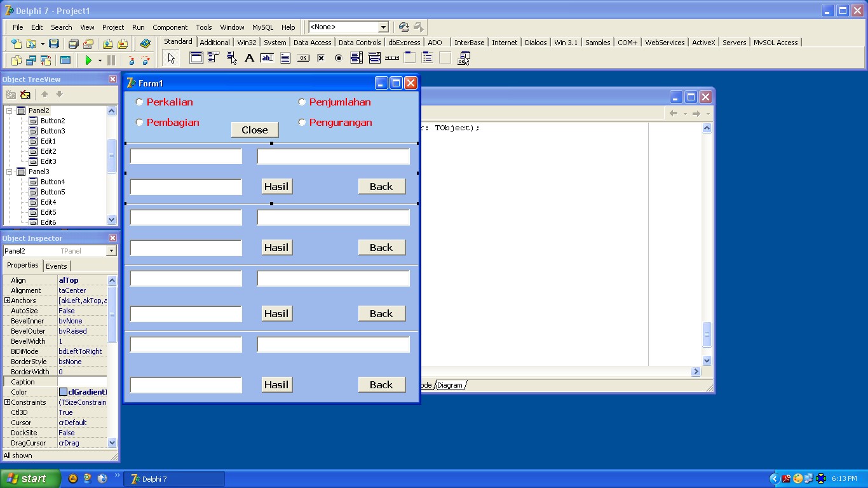Click the New Form icon
Screen dimensions: 868x488
(x=65, y=60)
